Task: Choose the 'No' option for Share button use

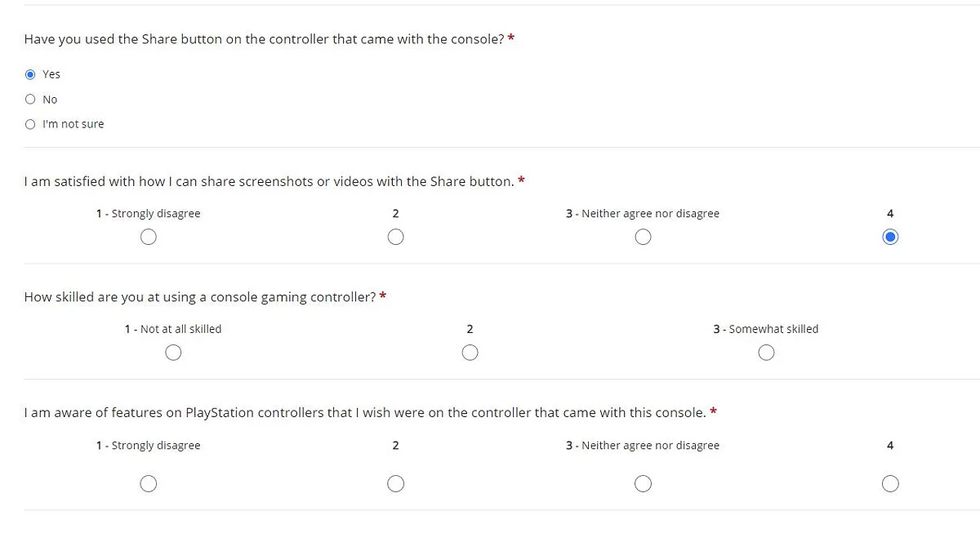Action: [30, 100]
